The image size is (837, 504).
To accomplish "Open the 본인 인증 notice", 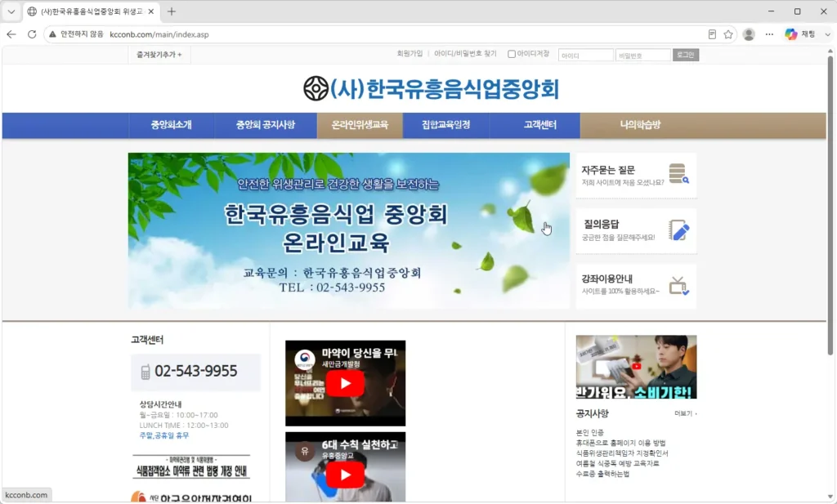I will 590,433.
